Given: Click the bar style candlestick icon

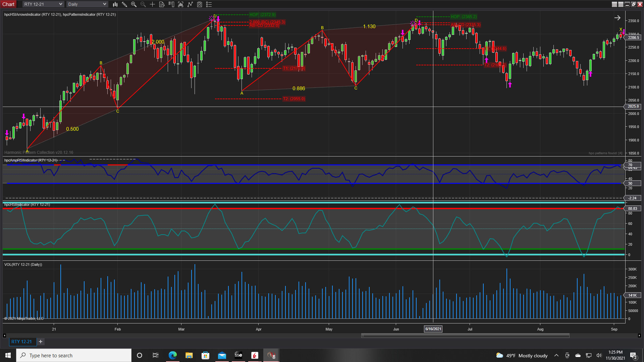Looking at the screenshot, I should coord(115,4).
